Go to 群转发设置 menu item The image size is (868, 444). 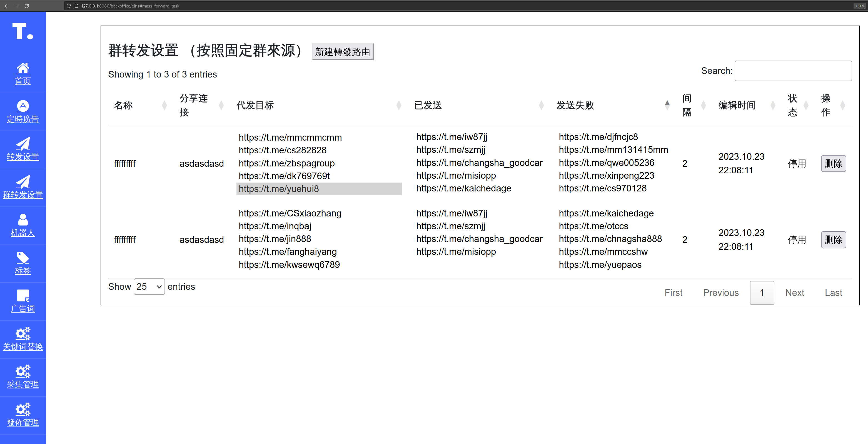click(x=23, y=195)
